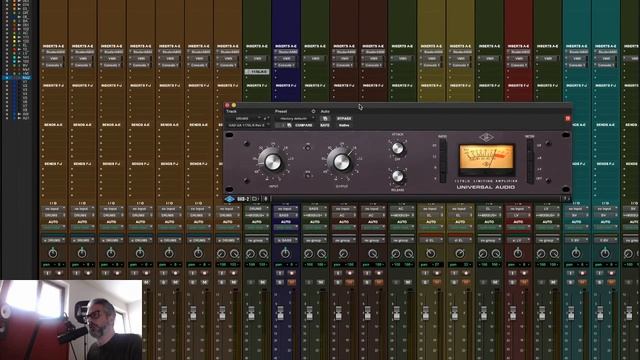Open output selector on purple BASS track
640x360 pixels.
click(286, 215)
